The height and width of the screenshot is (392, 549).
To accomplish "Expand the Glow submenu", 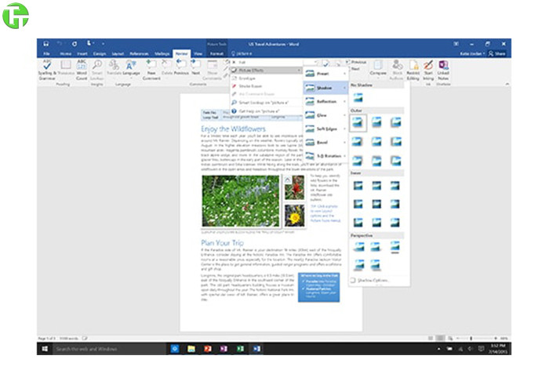I will (x=325, y=115).
